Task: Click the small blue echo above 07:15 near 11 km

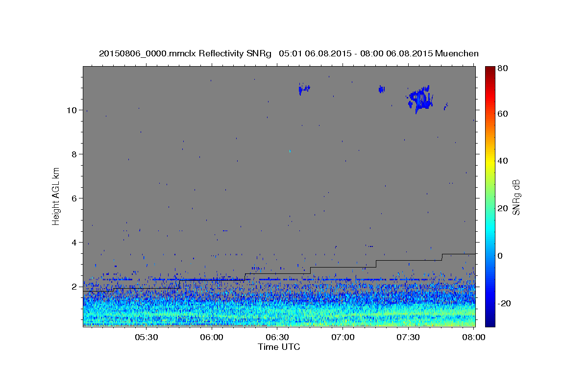Action: (381, 89)
